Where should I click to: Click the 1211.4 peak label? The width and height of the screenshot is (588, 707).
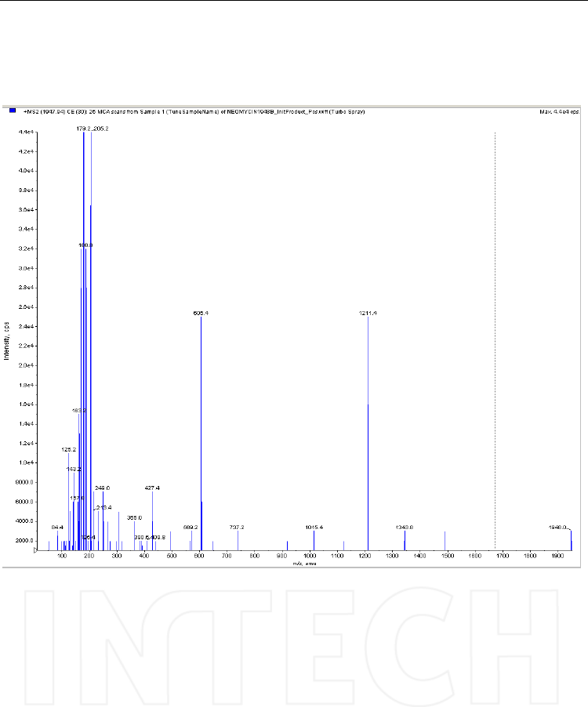(x=368, y=313)
